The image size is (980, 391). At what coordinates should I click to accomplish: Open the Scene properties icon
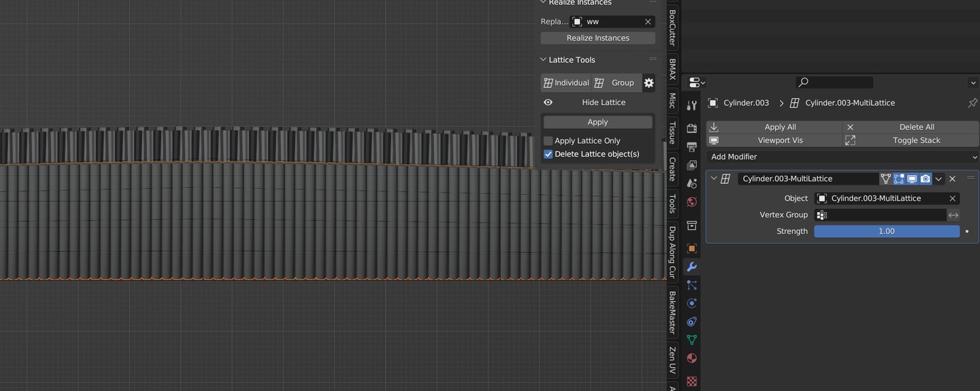pos(691,183)
